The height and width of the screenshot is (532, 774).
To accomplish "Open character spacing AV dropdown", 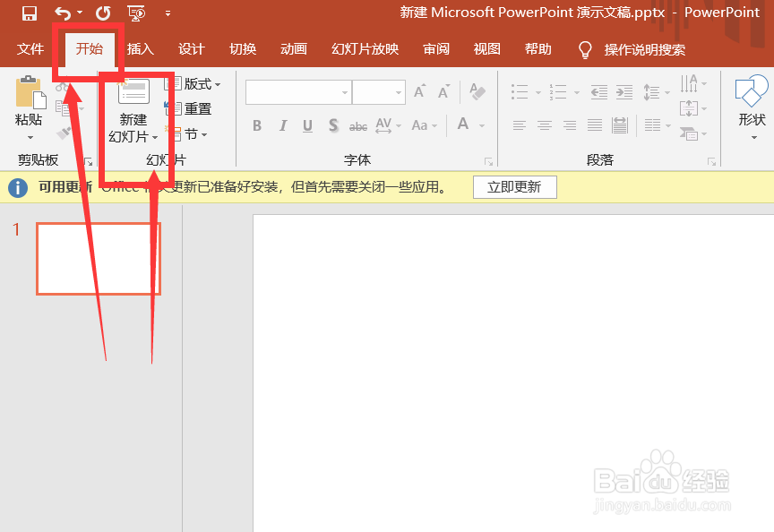I will pyautogui.click(x=388, y=126).
